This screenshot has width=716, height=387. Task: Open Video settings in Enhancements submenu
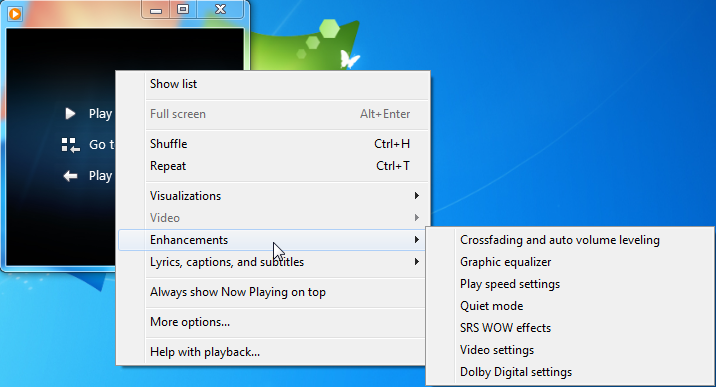570,350
